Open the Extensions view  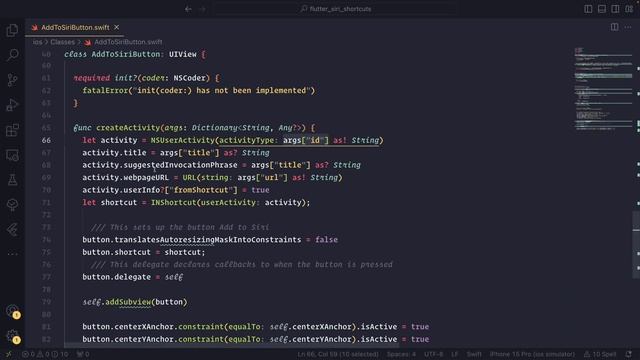click(x=12, y=130)
